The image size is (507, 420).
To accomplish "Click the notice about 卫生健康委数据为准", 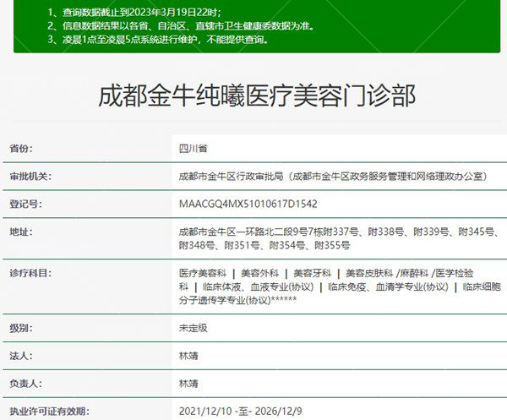I will click(x=181, y=26).
